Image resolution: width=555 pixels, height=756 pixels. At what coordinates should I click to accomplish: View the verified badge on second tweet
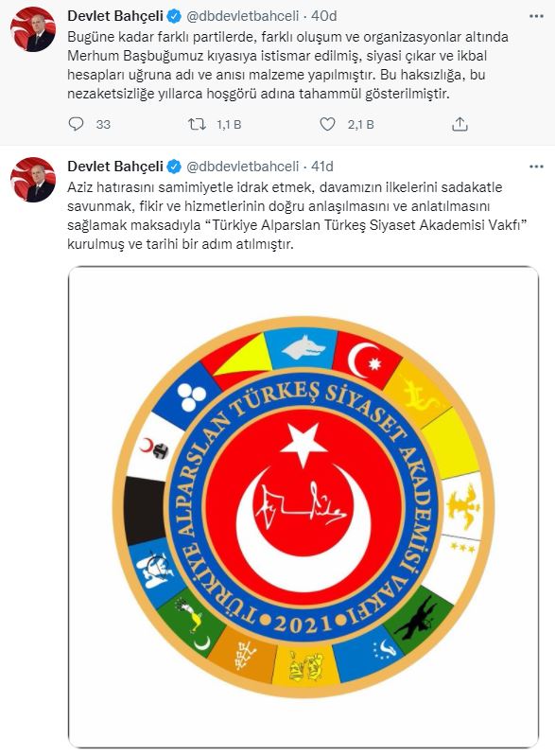click(174, 167)
